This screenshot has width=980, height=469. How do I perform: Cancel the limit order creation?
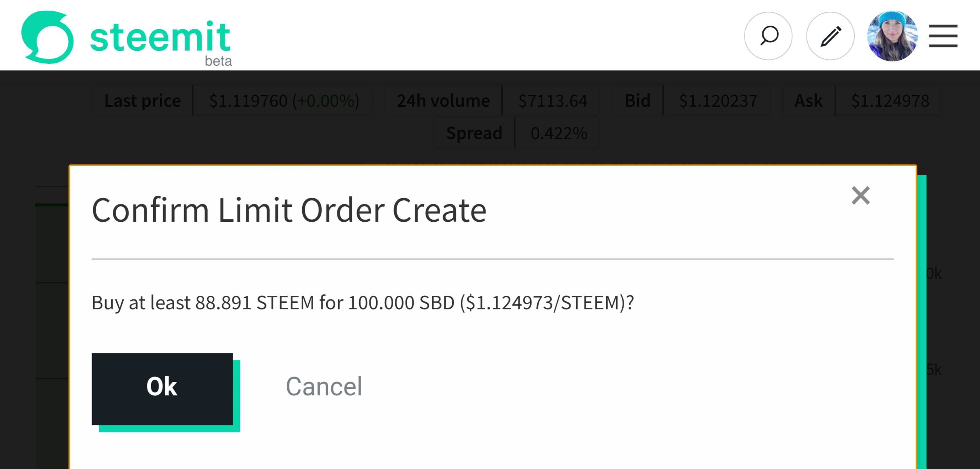tap(324, 386)
